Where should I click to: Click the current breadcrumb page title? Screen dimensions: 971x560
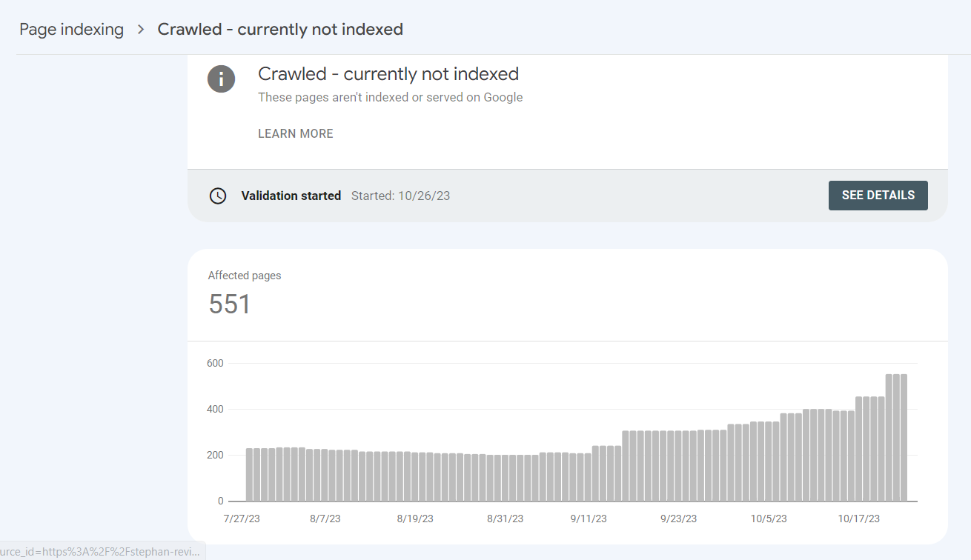(280, 30)
